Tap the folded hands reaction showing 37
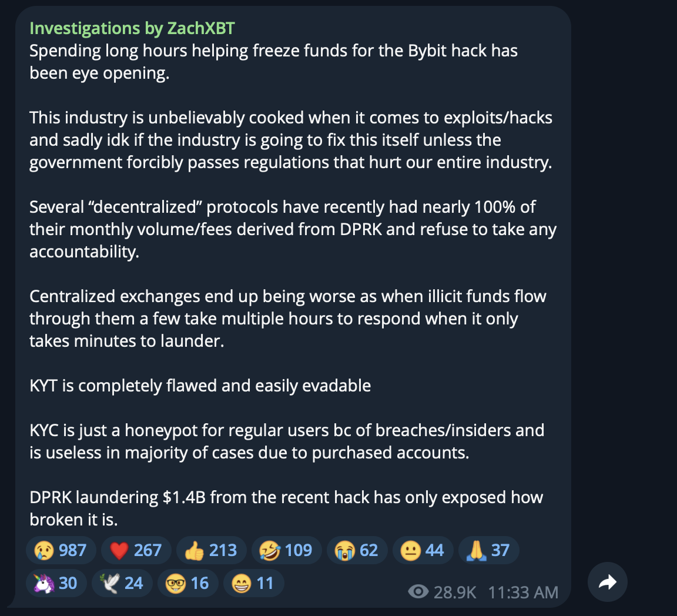The image size is (677, 616). click(488, 550)
